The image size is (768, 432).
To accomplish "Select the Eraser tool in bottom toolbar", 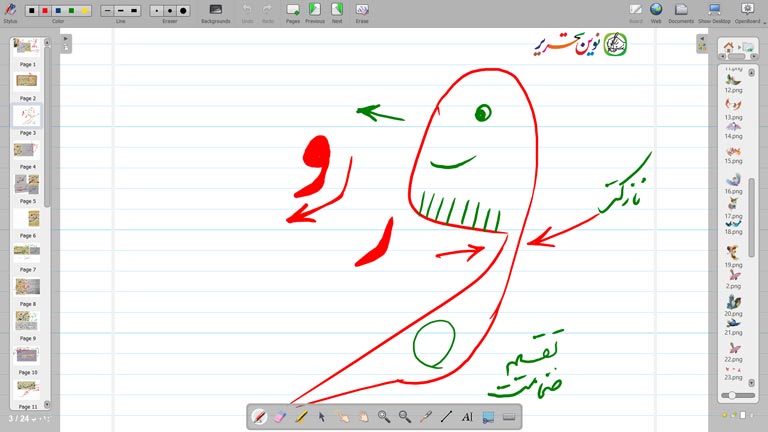I will click(279, 416).
